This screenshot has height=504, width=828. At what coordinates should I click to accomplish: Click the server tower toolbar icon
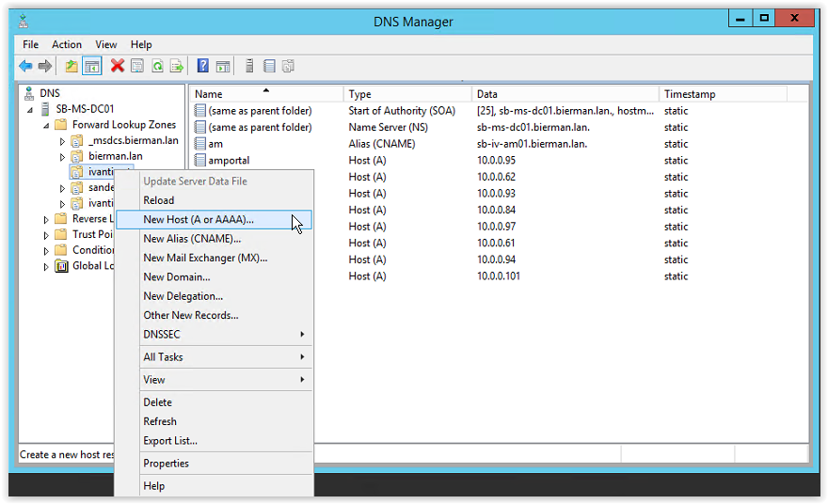249,66
